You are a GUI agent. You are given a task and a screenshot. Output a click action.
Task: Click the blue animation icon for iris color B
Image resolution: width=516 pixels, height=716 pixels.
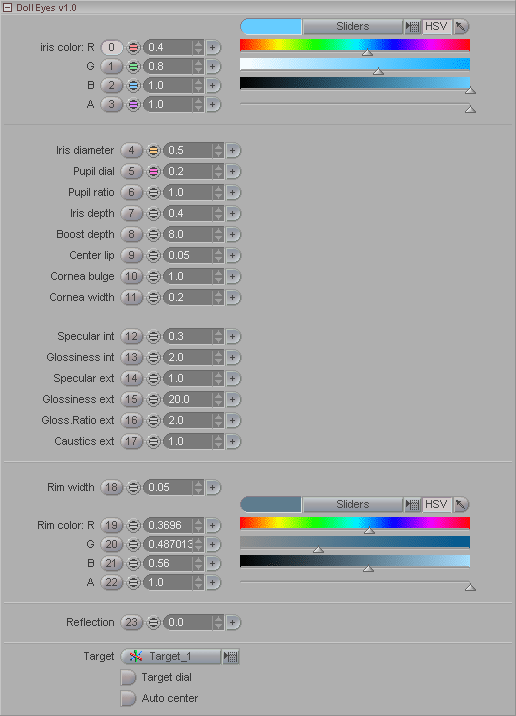133,85
